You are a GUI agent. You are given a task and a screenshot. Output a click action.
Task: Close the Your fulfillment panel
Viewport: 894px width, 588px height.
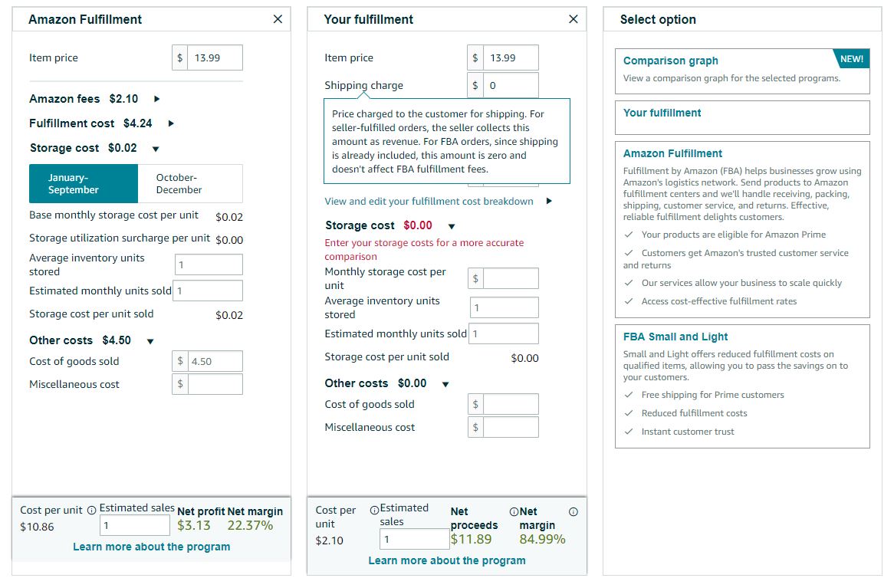coord(573,19)
